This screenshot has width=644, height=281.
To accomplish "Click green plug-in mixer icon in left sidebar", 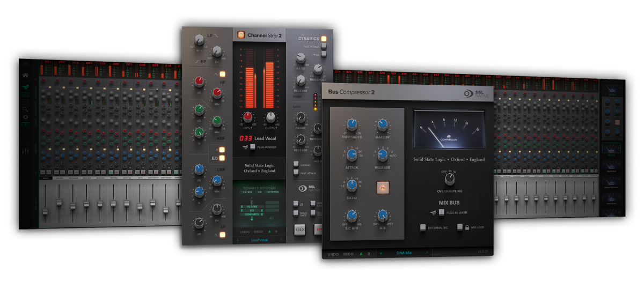I will tap(25, 87).
